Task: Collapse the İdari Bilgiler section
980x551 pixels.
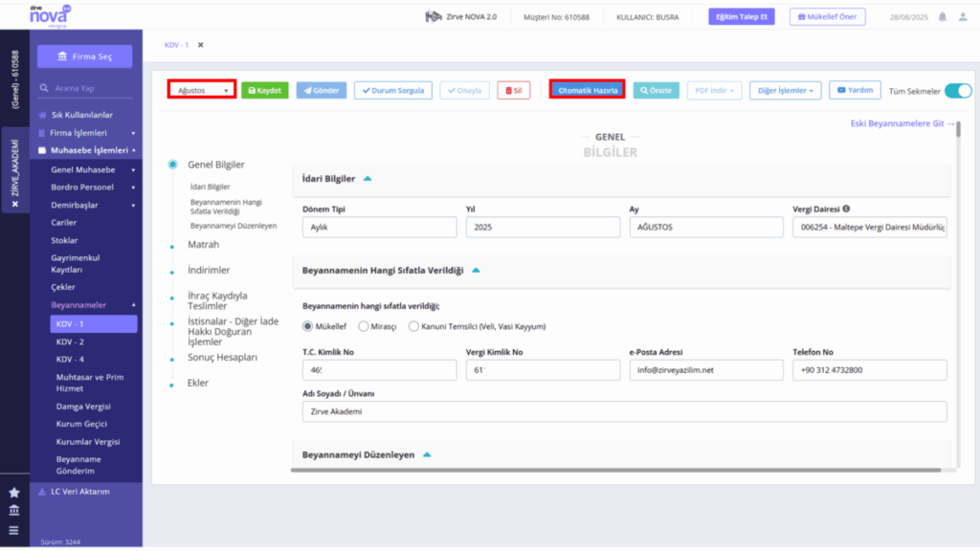Action: tap(367, 179)
